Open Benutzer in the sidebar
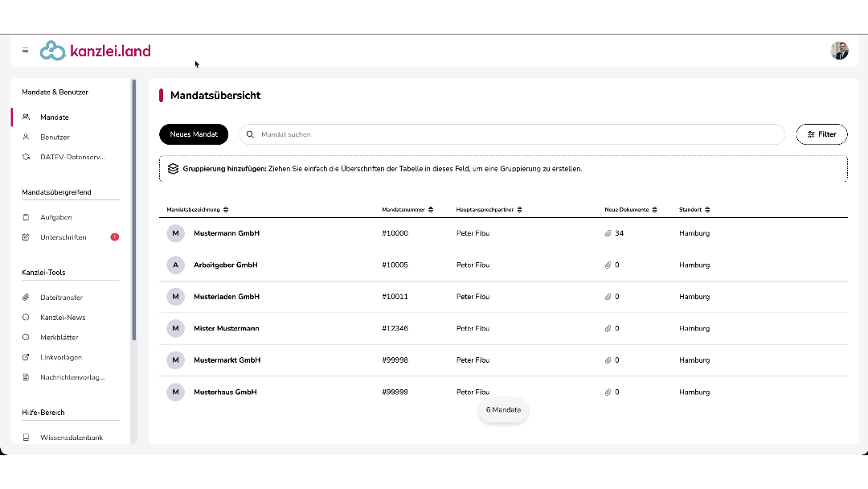Image resolution: width=868 pixels, height=489 pixels. coord(55,138)
